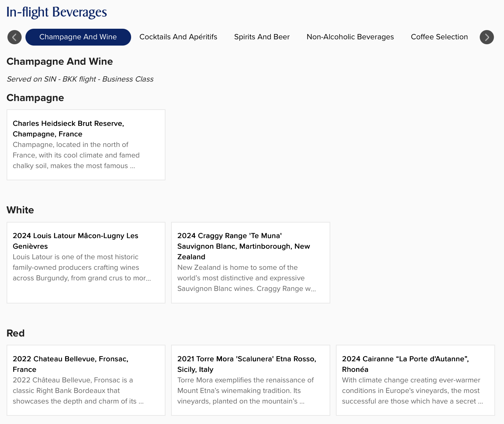Open Louis Latour Mâcon-Lugny wine card
Viewport: 504px width, 424px height.
pyautogui.click(x=86, y=263)
